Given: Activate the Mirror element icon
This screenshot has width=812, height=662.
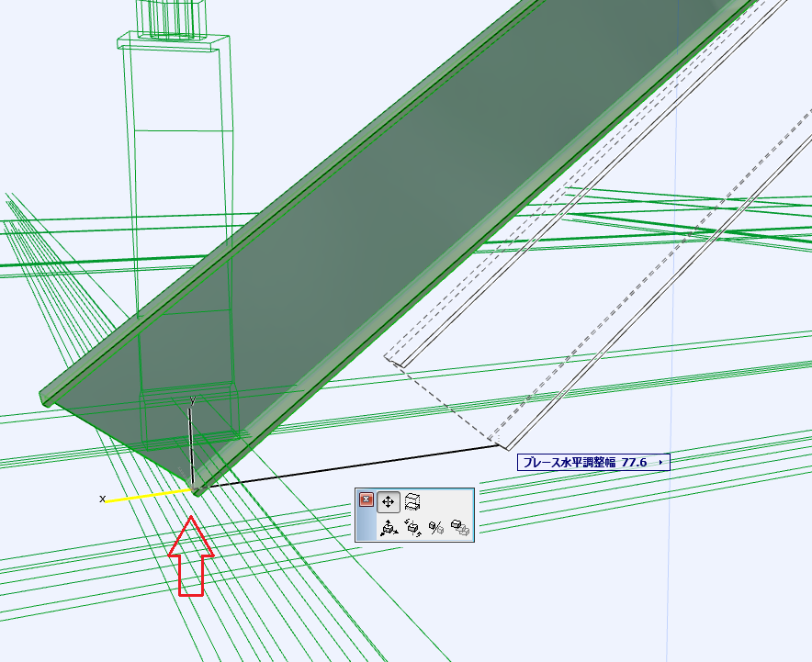Looking at the screenshot, I should click(436, 528).
